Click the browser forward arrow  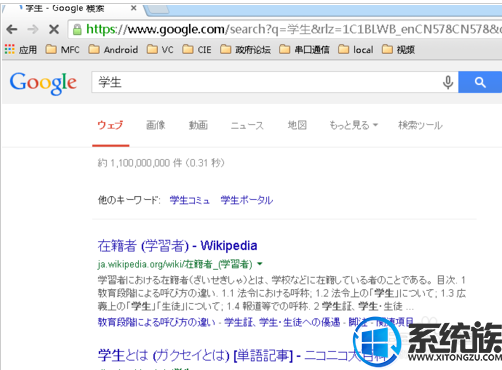tap(33, 30)
